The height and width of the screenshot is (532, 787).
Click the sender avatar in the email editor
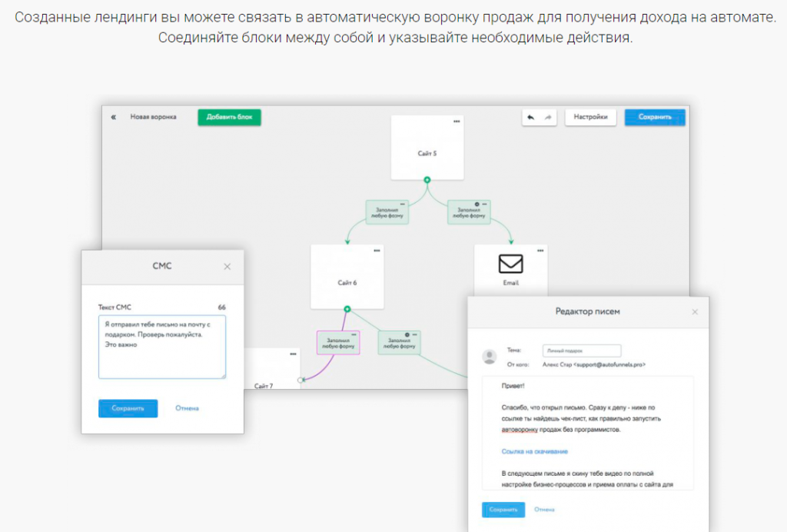488,357
